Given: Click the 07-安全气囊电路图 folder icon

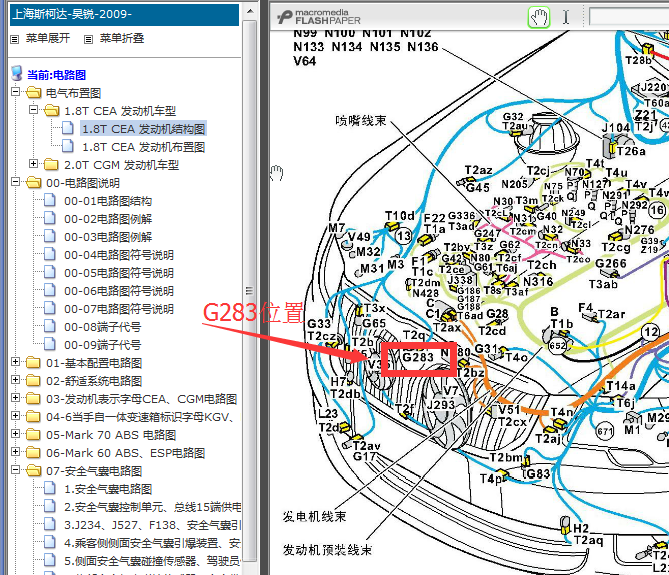Looking at the screenshot, I should pos(33,470).
